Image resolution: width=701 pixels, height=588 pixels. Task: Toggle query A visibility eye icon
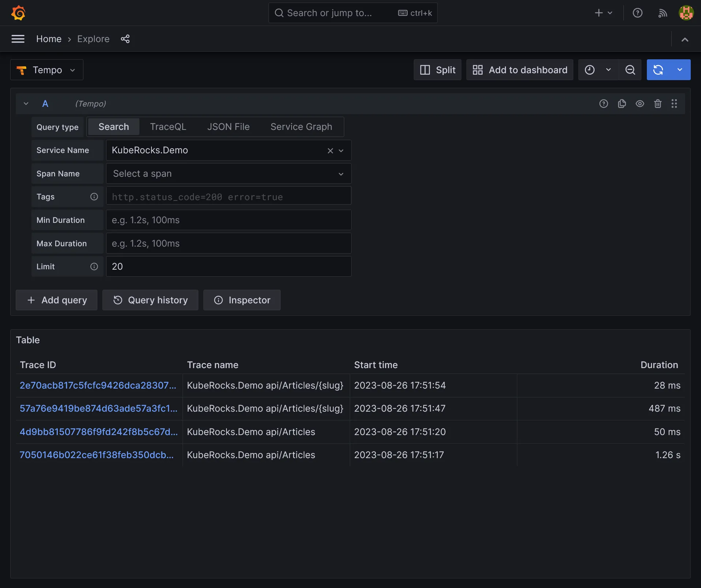(640, 104)
